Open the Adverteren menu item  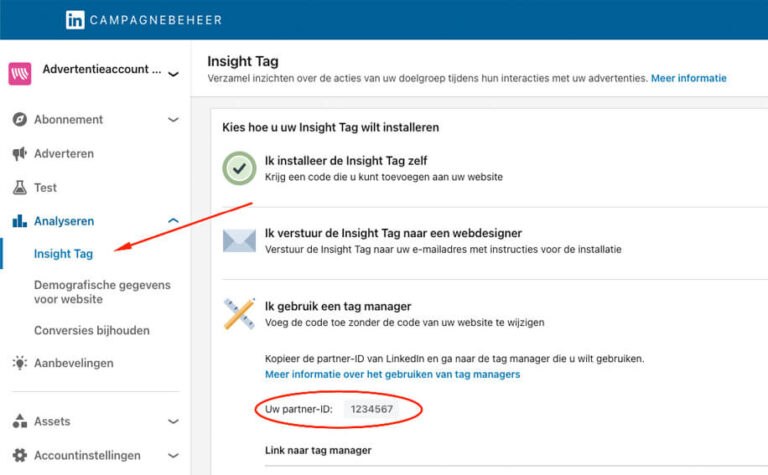point(64,154)
